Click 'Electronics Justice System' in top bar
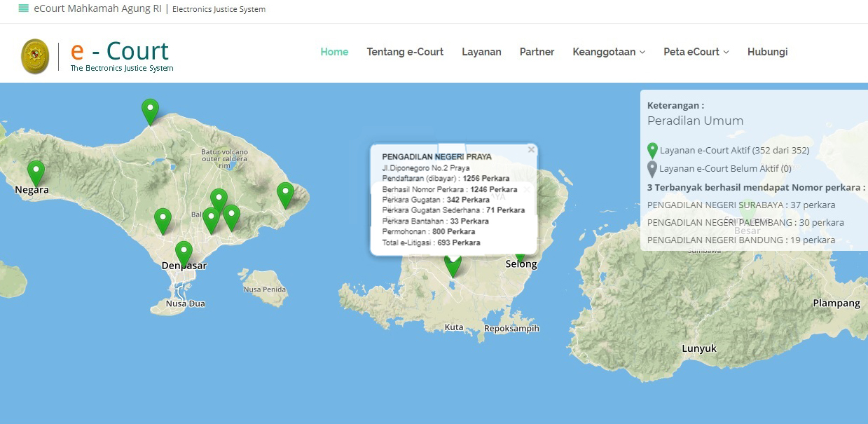The width and height of the screenshot is (868, 424). coord(219,10)
